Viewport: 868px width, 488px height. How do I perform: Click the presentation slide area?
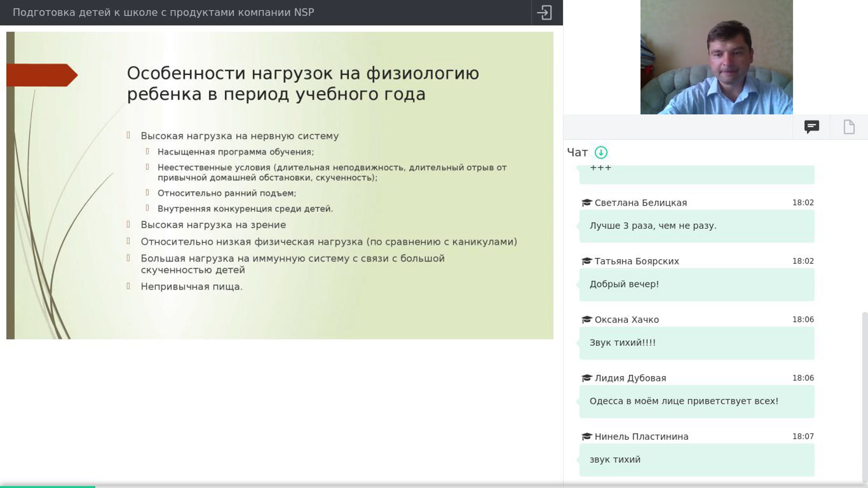click(280, 185)
